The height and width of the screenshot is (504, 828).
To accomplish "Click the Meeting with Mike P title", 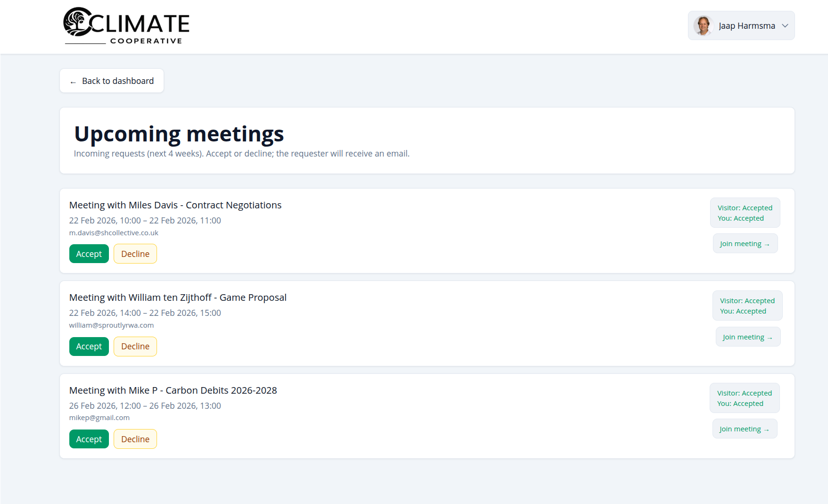I will (173, 390).
